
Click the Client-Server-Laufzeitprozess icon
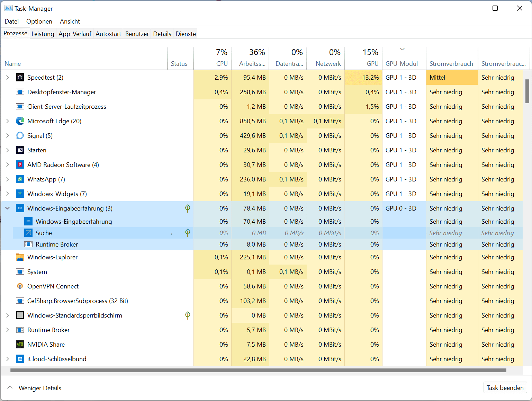click(x=20, y=107)
